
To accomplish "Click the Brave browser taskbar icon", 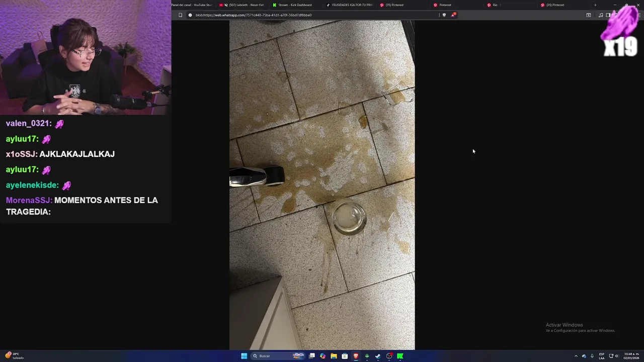I will [356, 356].
